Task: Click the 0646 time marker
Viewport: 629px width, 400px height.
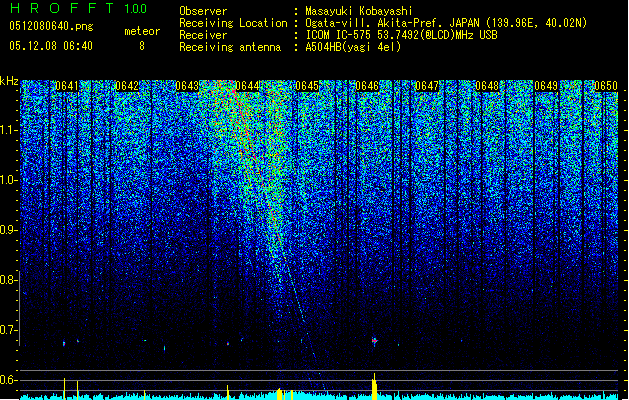Action: pyautogui.click(x=367, y=86)
